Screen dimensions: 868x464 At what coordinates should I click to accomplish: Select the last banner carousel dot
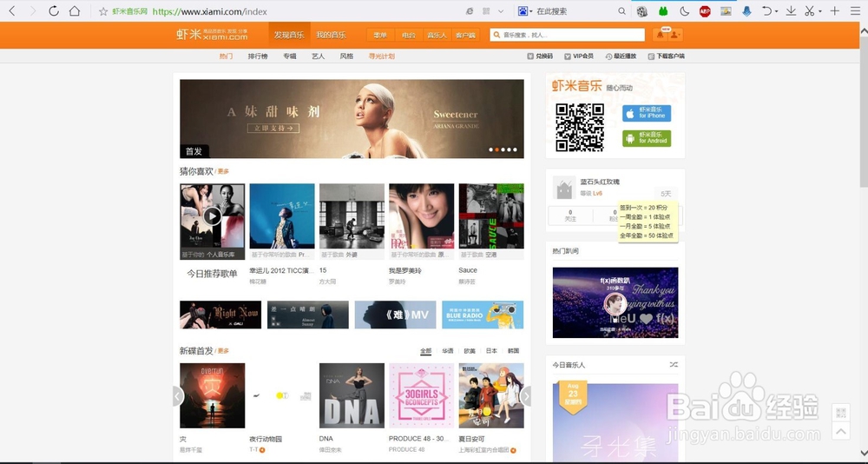point(515,149)
